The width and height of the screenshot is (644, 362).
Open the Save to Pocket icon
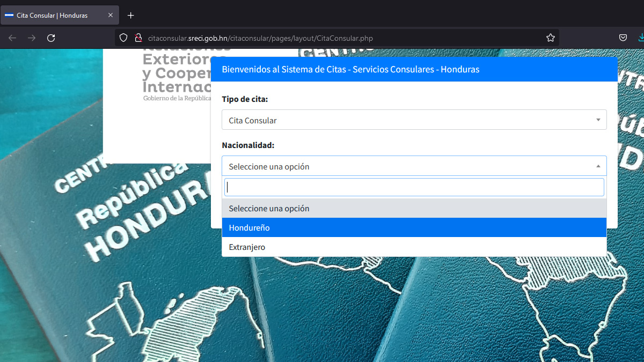pos(623,38)
